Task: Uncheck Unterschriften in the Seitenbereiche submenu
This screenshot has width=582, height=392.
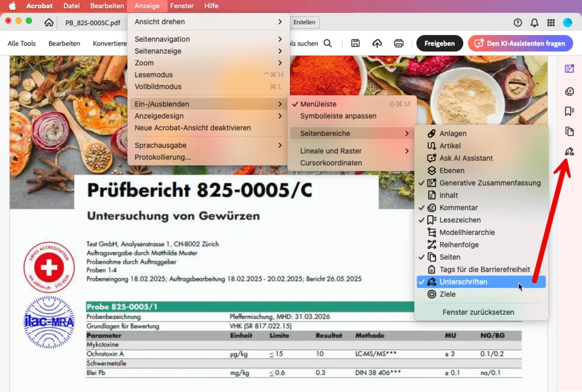Action: click(463, 282)
